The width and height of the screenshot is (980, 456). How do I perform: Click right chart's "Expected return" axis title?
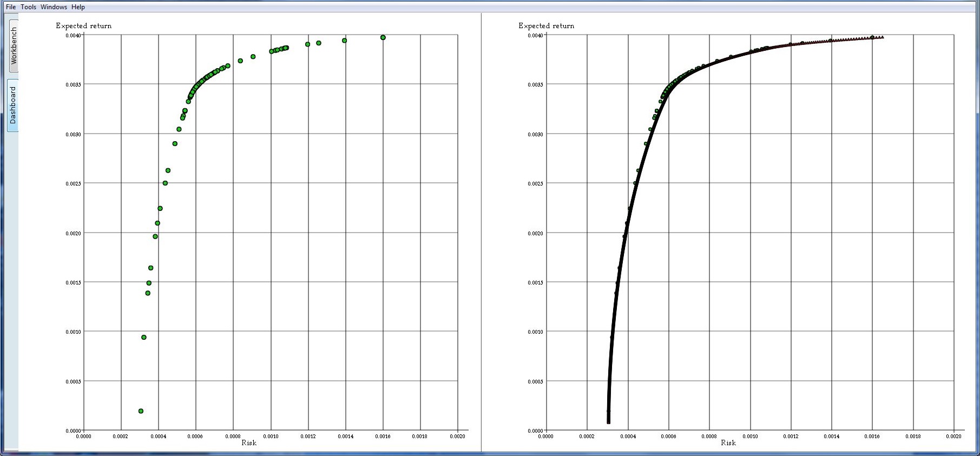(546, 26)
